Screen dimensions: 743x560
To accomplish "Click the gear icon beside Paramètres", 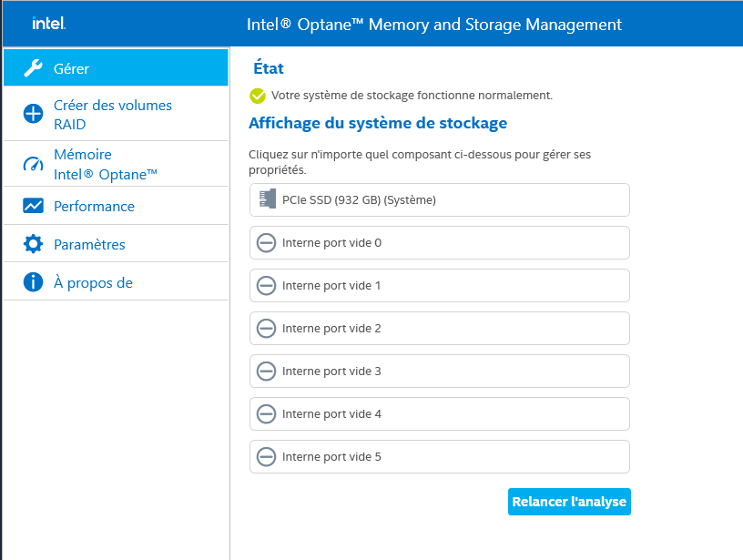I will coord(33,244).
